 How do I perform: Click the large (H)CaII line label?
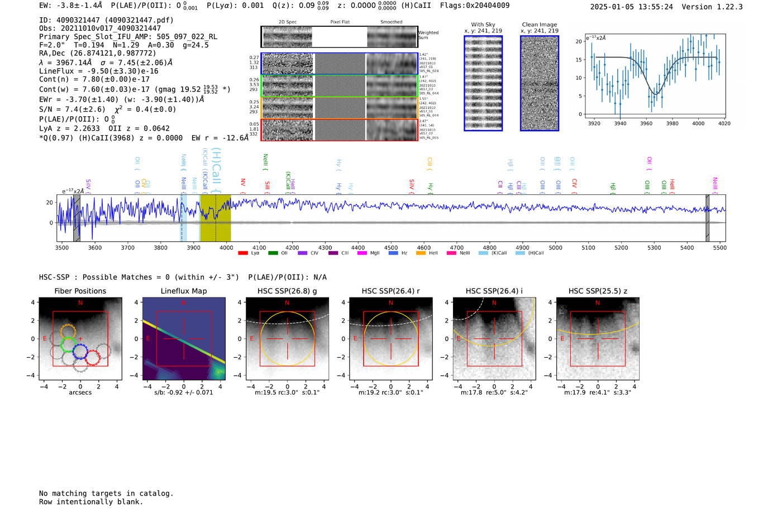coord(217,171)
